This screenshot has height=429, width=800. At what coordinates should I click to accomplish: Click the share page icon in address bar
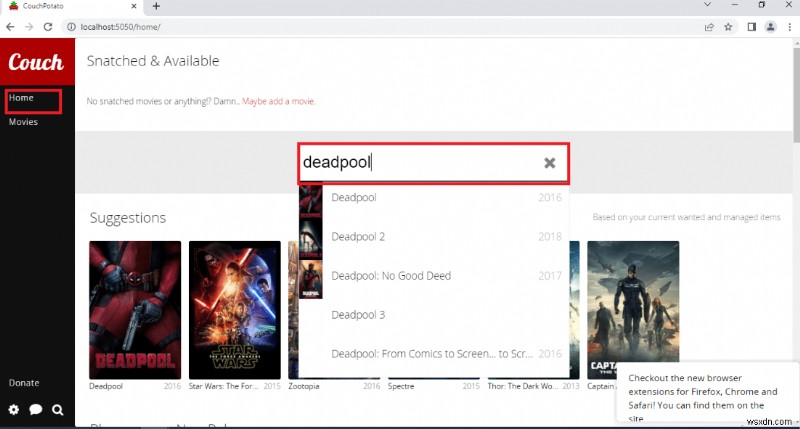tap(709, 27)
